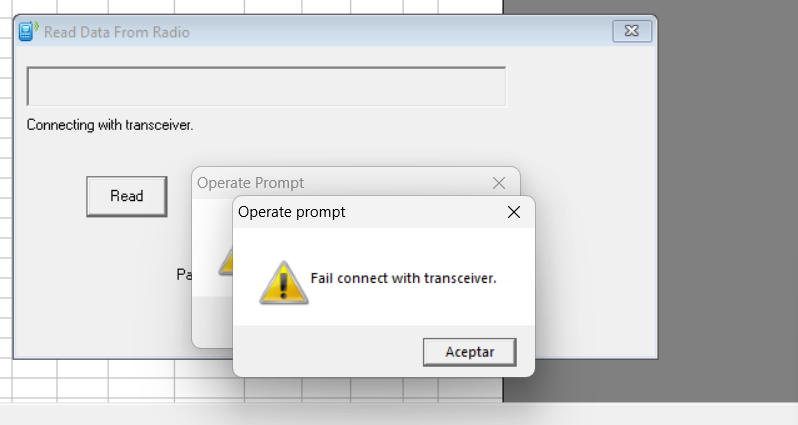Viewport: 798px width, 425px height.
Task: Click the Read Data From Radio title text
Action: point(117,32)
